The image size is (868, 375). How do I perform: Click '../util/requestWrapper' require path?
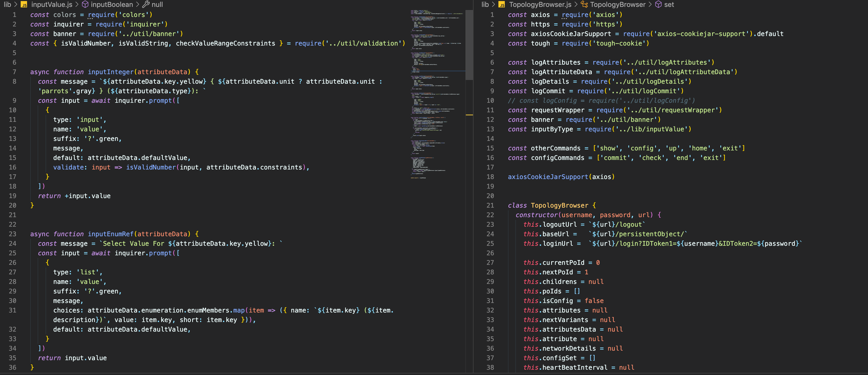(673, 110)
